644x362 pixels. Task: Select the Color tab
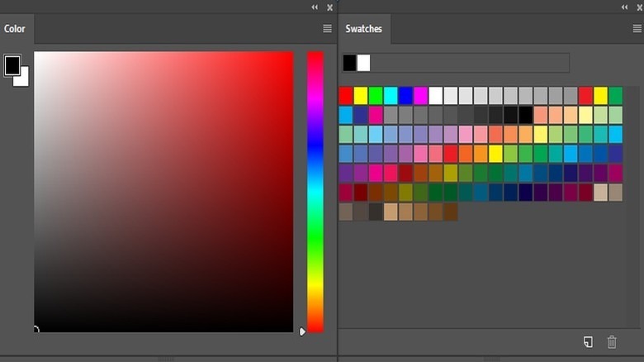15,29
